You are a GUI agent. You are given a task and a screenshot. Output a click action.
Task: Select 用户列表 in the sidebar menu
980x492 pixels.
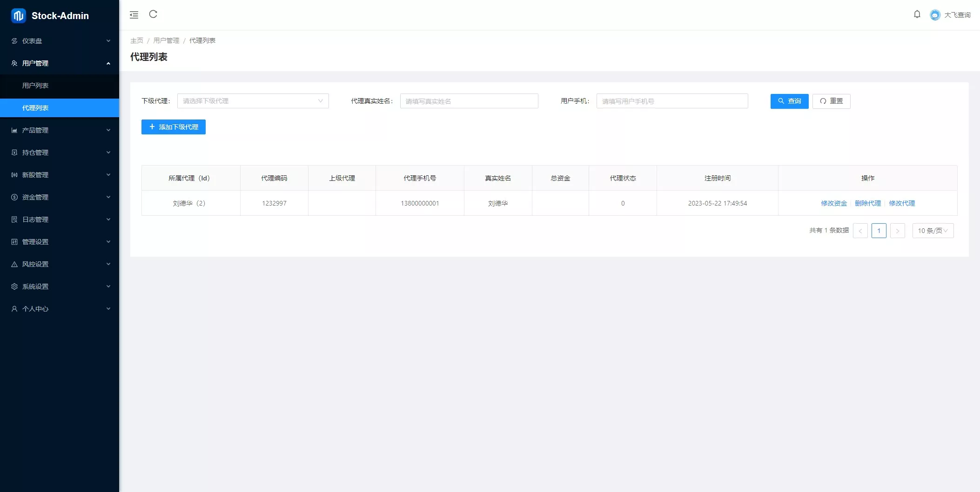tap(35, 86)
